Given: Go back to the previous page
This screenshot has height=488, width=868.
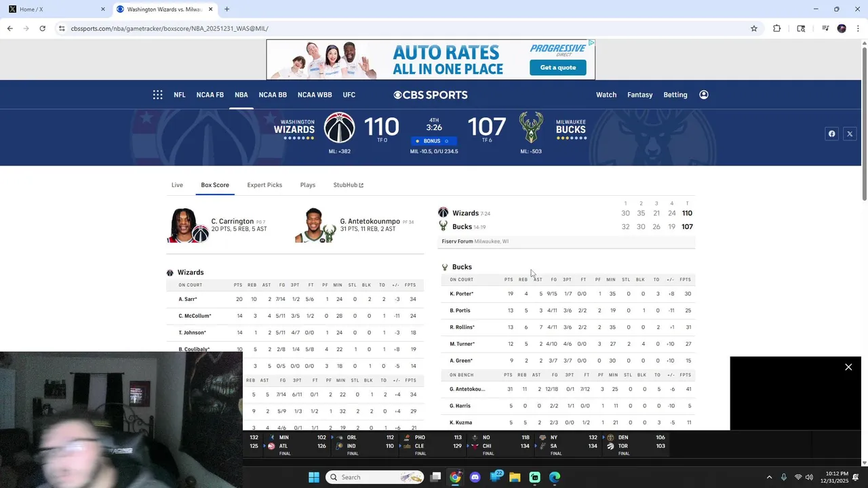Looking at the screenshot, I should (9, 28).
